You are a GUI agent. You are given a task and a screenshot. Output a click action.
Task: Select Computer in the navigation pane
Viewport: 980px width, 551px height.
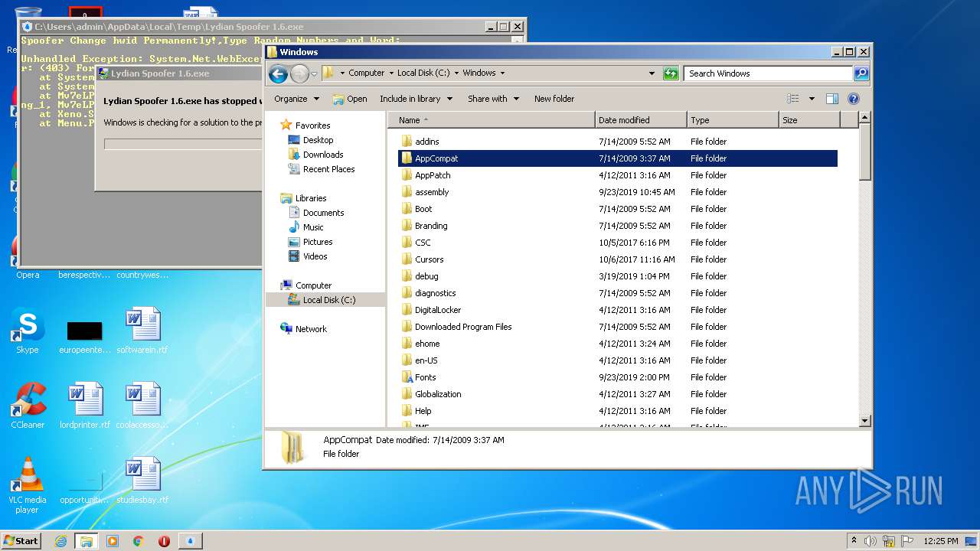click(313, 285)
